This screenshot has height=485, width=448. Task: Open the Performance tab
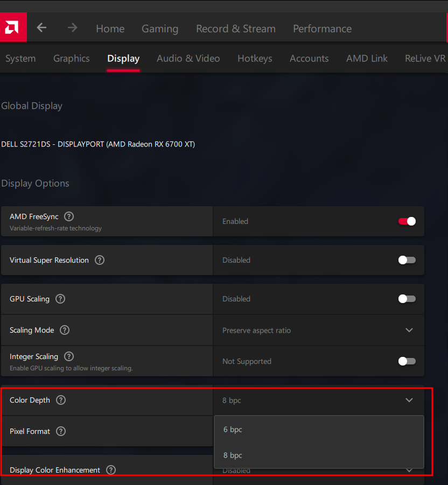[322, 29]
